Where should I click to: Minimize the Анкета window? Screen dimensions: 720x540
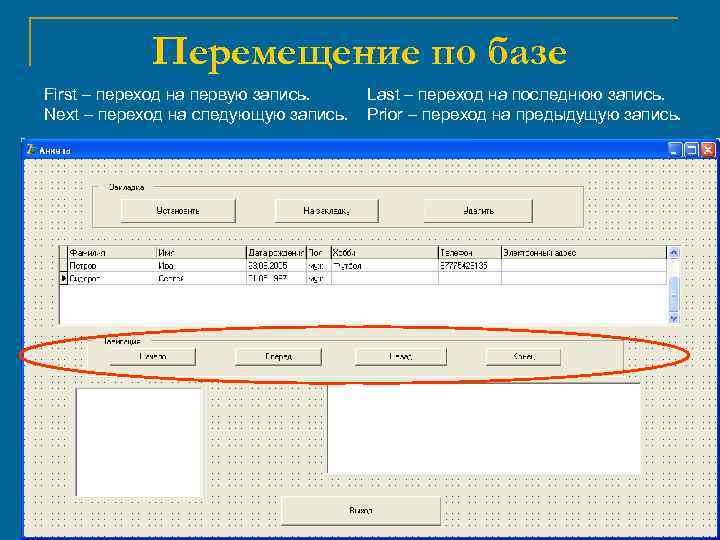tap(675, 150)
